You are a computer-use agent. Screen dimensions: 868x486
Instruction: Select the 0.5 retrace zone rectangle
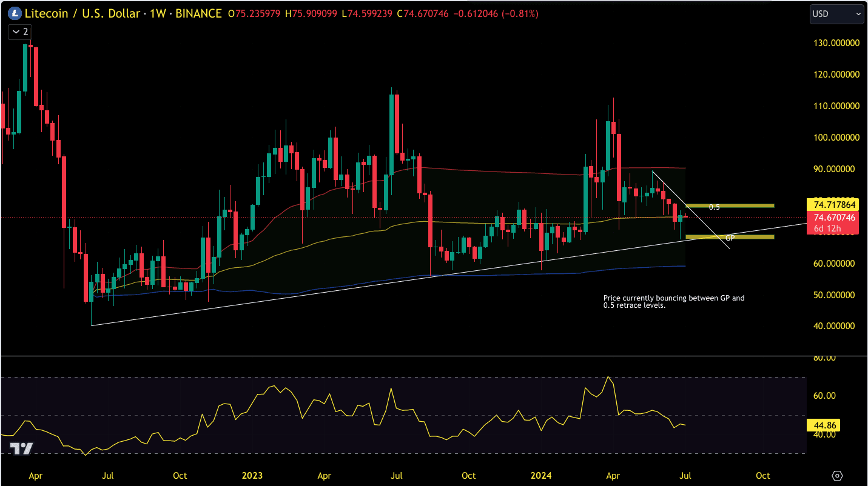[730, 206]
